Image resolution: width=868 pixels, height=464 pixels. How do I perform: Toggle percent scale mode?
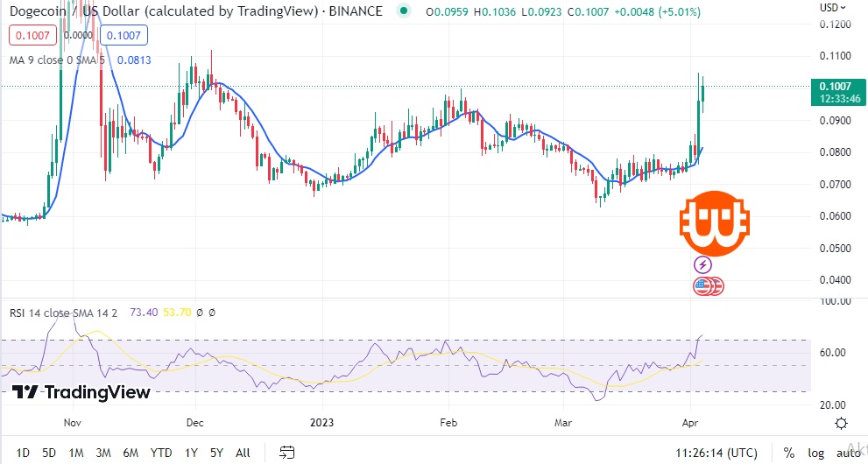point(789,453)
